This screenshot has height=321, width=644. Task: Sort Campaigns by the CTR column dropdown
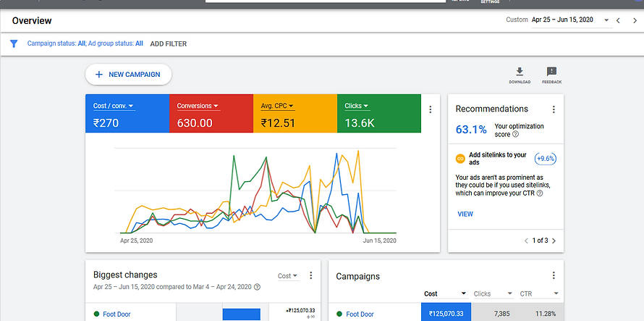tap(556, 293)
